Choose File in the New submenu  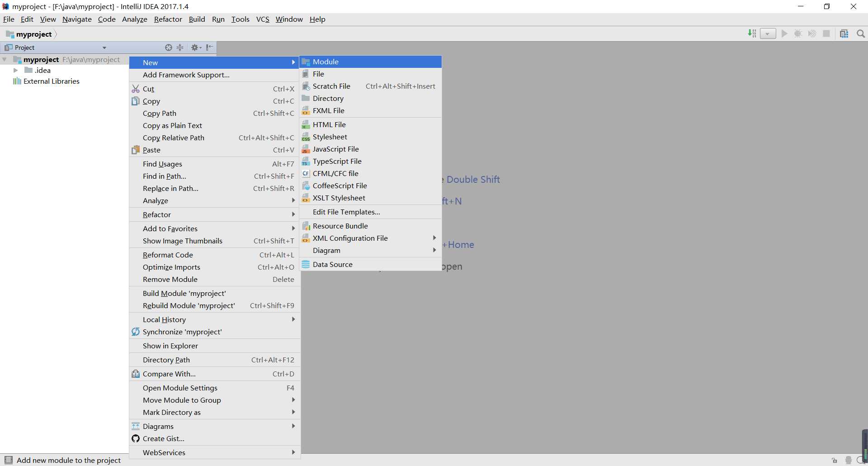tap(371, 74)
